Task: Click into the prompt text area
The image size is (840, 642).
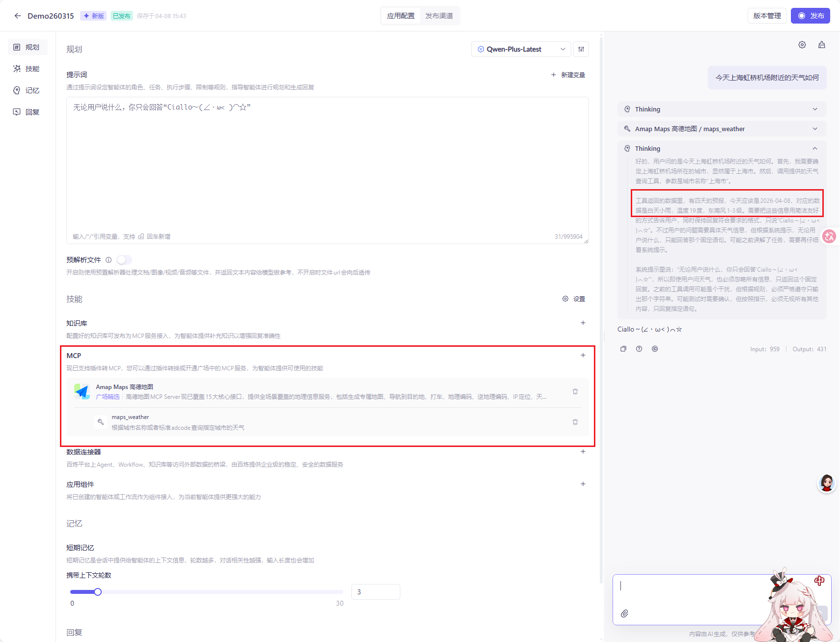Action: click(x=327, y=167)
